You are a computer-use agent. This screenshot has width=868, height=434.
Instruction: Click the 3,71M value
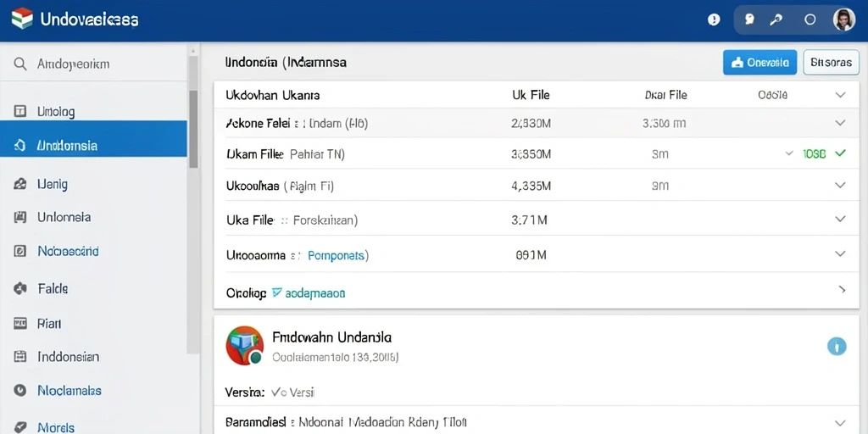click(530, 220)
